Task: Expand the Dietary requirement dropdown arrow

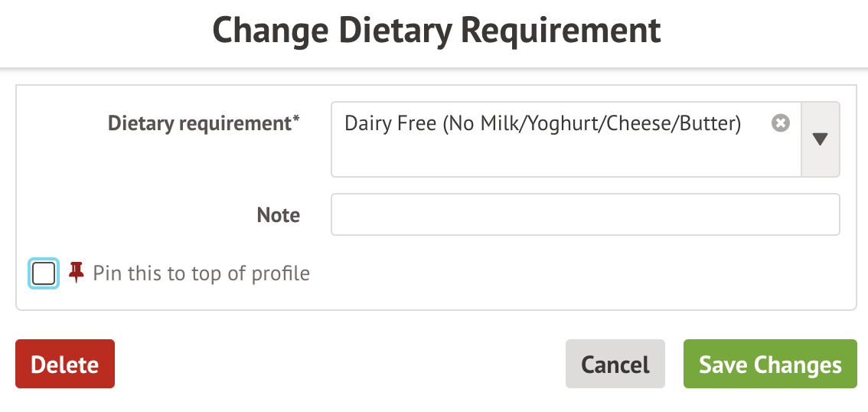Action: tap(820, 139)
